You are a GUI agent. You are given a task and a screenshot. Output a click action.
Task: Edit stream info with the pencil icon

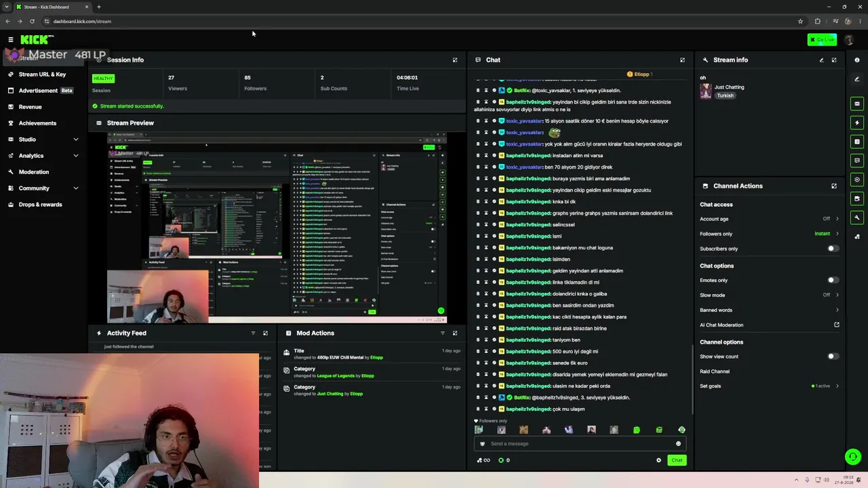(822, 60)
